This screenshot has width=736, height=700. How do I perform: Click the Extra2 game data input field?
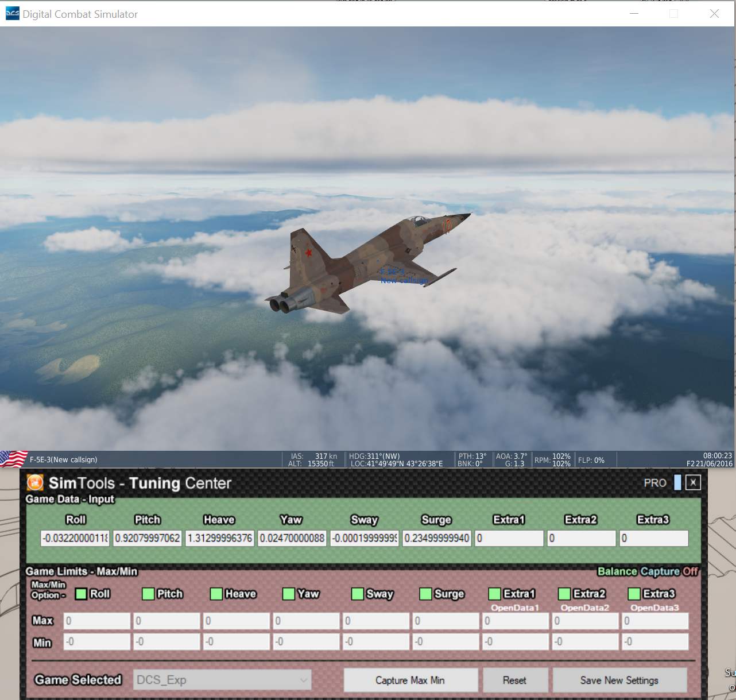(582, 538)
